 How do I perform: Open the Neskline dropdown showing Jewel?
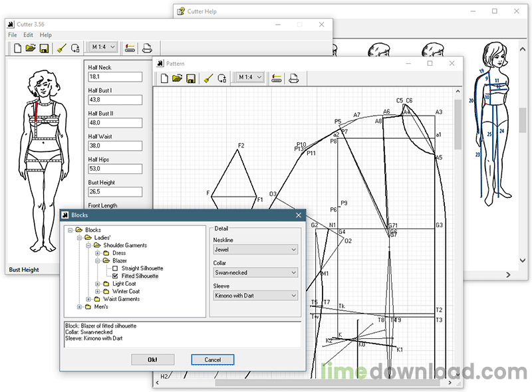pyautogui.click(x=255, y=250)
